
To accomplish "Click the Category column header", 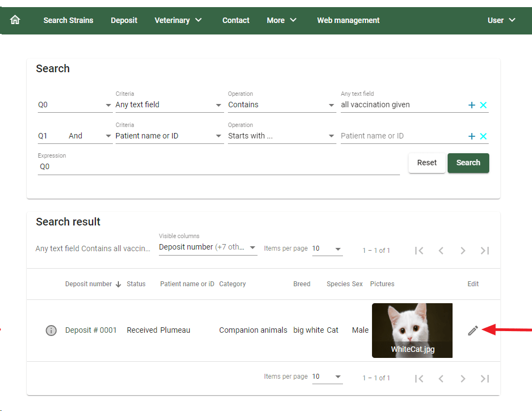I will [232, 284].
